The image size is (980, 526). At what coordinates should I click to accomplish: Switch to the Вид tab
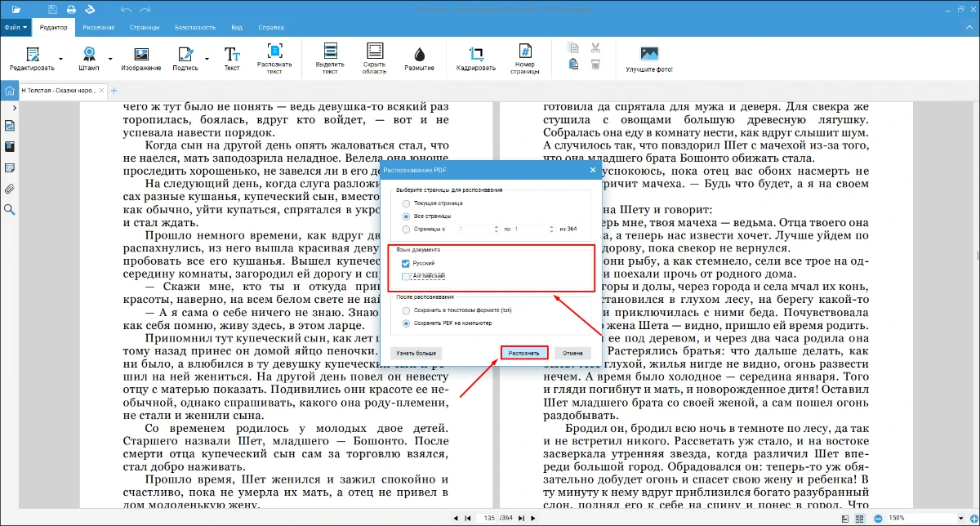(236, 27)
